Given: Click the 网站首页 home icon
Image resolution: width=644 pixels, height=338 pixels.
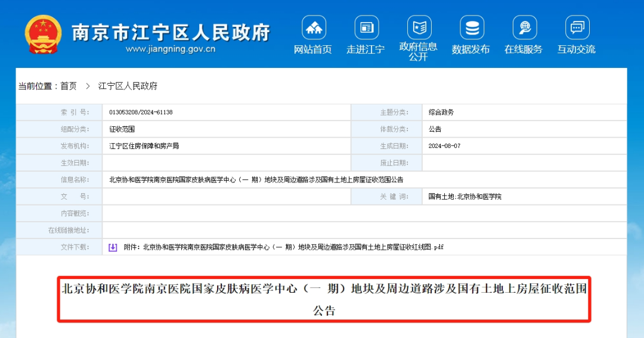Looking at the screenshot, I should coord(314,27).
